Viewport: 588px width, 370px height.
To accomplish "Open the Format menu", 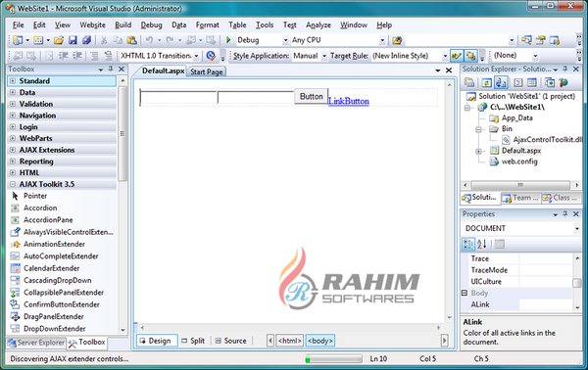I will tap(208, 25).
